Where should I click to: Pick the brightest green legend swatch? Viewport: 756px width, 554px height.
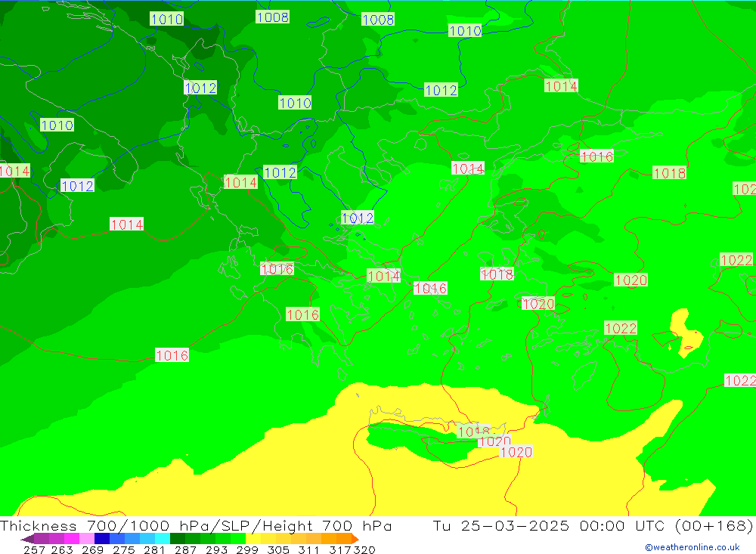238,538
